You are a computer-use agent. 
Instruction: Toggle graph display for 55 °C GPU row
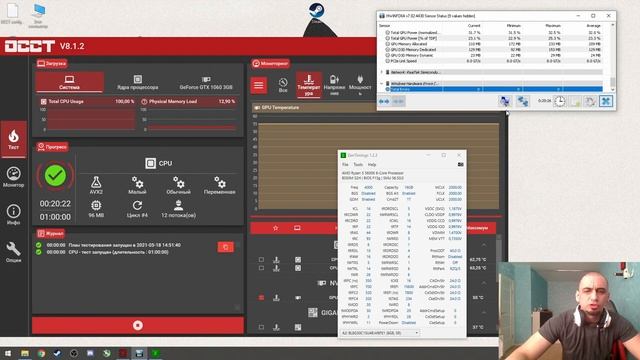298,298
